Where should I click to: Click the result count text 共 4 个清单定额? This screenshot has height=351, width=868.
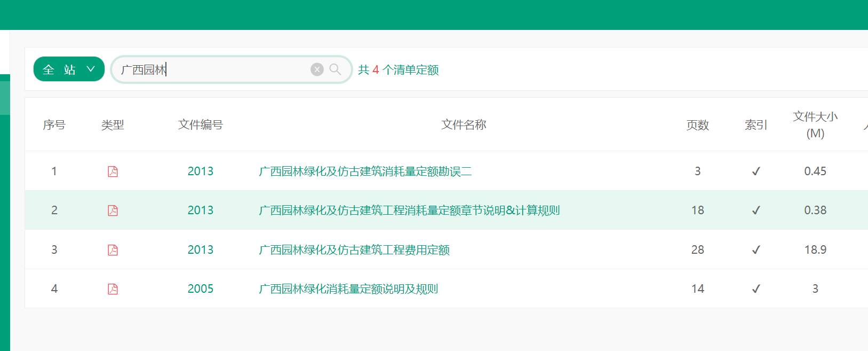click(x=399, y=70)
